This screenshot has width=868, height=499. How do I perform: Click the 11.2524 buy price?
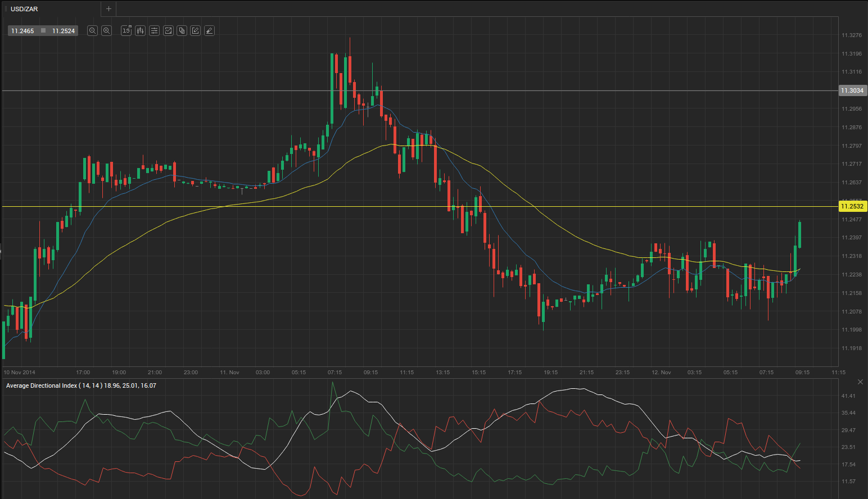[64, 31]
